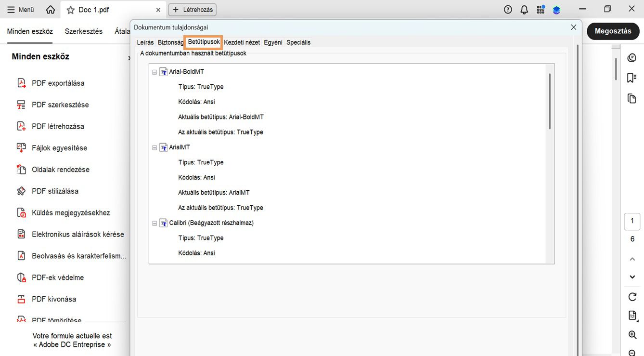Click Elektronikus aláírások kérése icon
Image resolution: width=644 pixels, height=356 pixels.
point(21,235)
